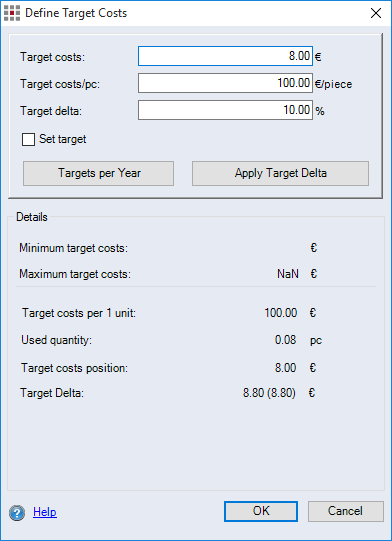Focus the Target costs input field

[225, 56]
